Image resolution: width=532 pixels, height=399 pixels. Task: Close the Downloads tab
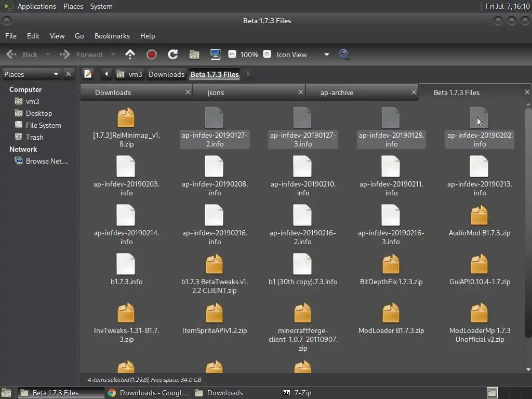point(188,92)
